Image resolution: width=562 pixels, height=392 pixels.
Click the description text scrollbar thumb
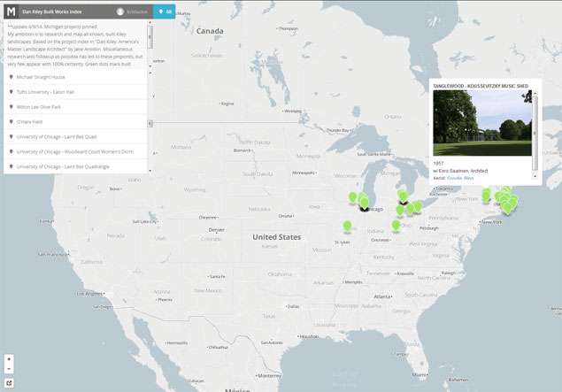(150, 37)
